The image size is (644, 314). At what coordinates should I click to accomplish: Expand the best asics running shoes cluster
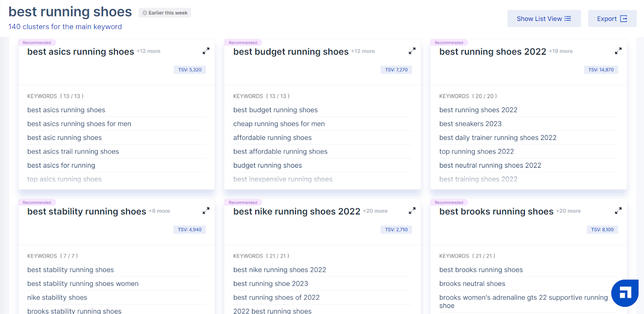click(206, 51)
